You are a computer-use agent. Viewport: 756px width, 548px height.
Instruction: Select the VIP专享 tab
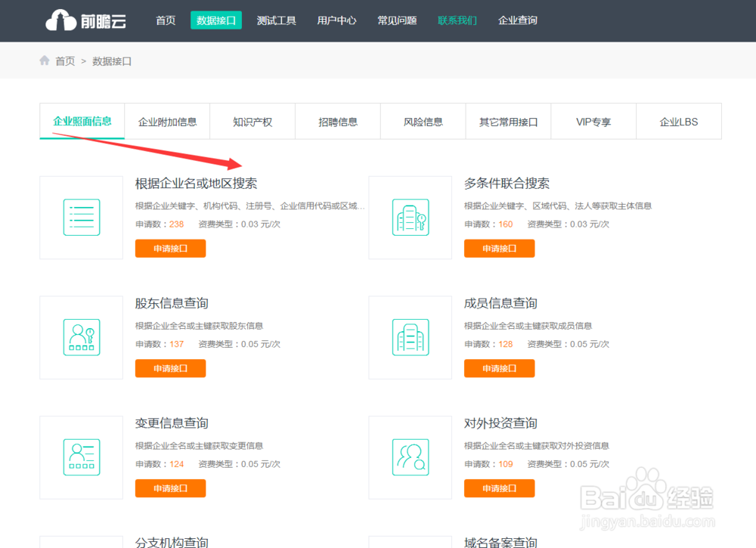593,121
